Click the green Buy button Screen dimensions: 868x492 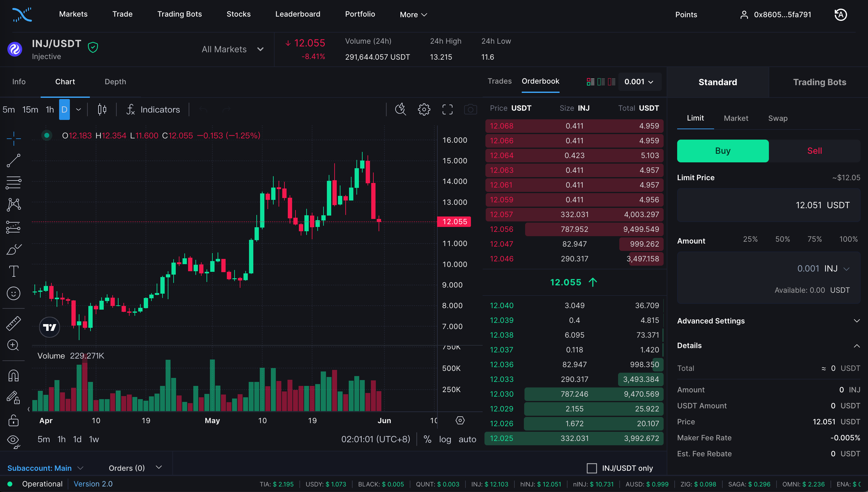click(x=723, y=151)
